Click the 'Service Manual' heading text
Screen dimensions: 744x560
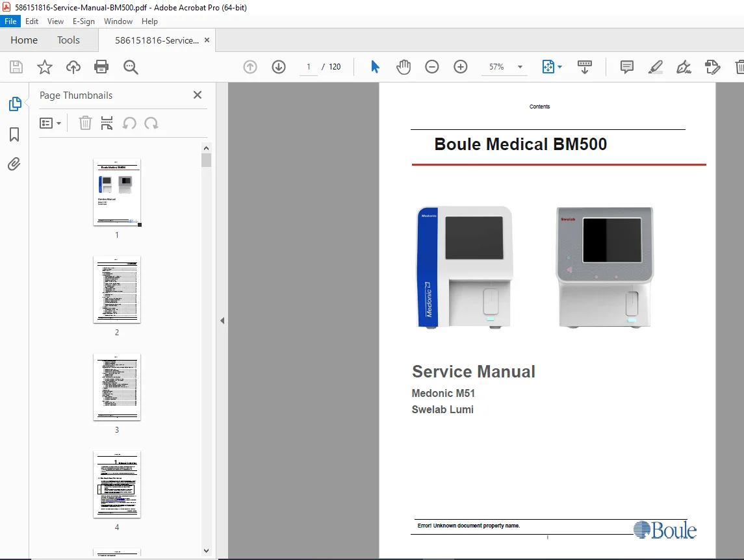click(x=474, y=372)
